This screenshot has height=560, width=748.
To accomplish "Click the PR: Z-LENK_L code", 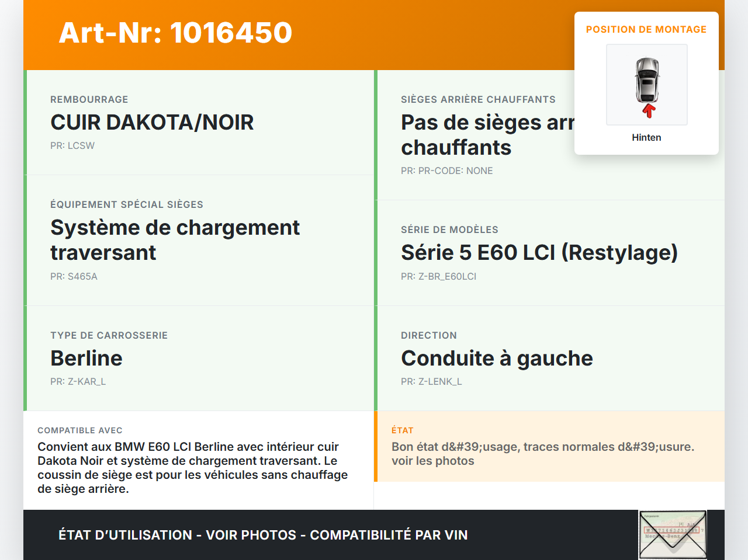I will coord(431,381).
